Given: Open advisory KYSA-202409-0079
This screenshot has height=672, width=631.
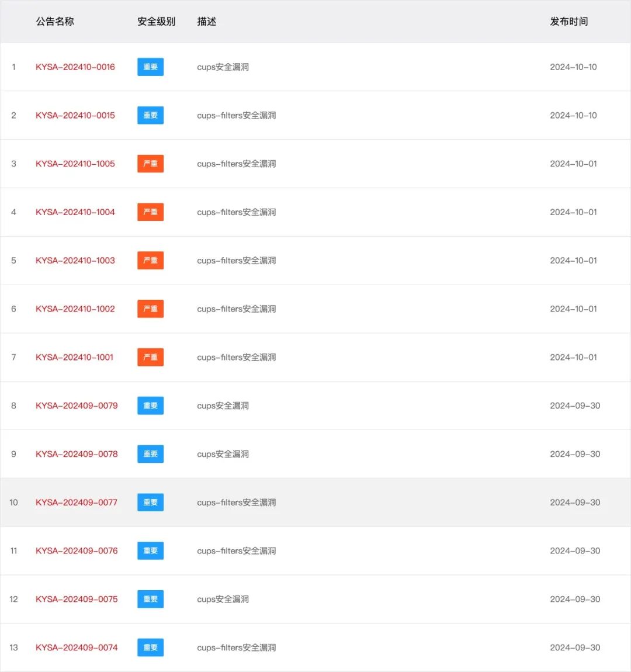Looking at the screenshot, I should pyautogui.click(x=77, y=406).
